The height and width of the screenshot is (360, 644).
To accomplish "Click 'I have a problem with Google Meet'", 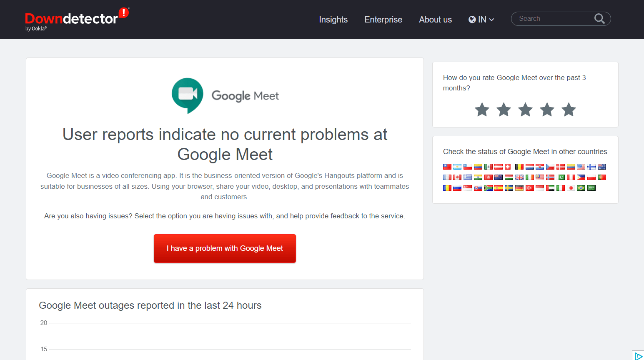I will (x=225, y=248).
